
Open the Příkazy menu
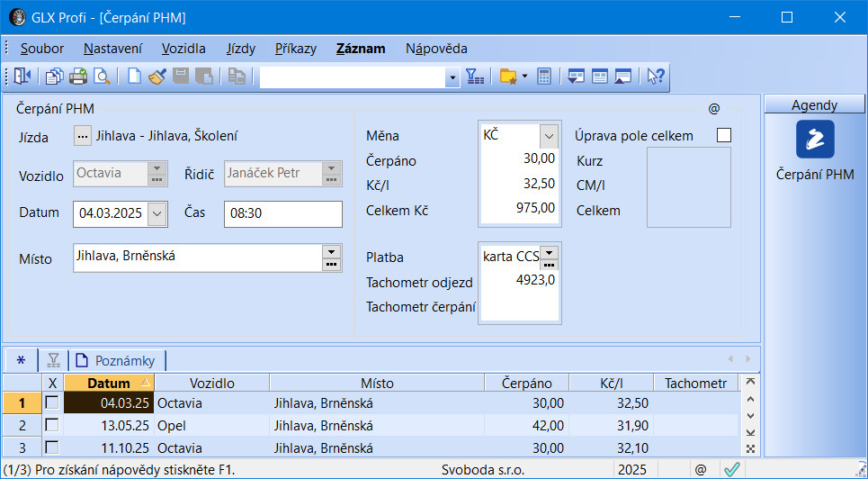pyautogui.click(x=296, y=49)
